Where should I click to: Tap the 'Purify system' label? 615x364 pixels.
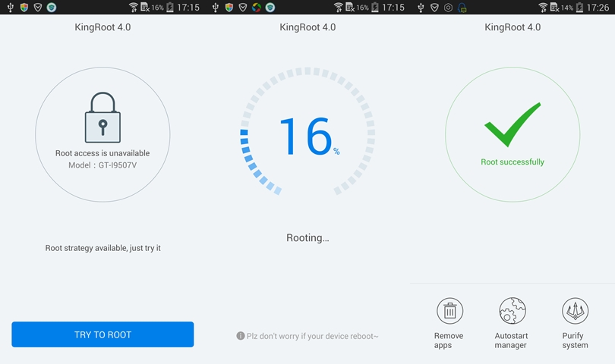tap(575, 340)
